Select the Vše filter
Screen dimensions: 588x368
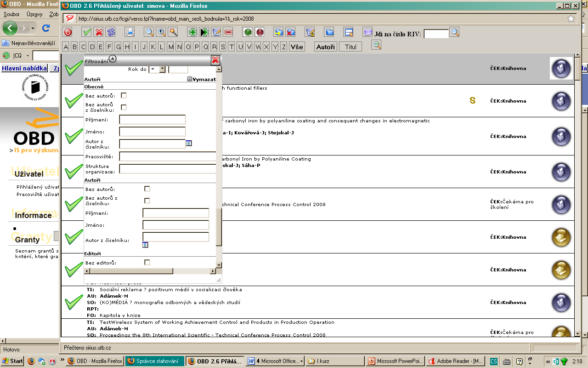point(297,46)
